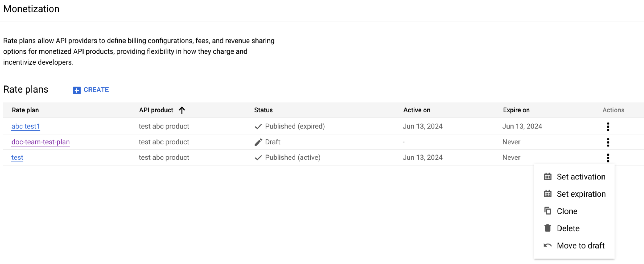This screenshot has height=264, width=644.
Task: Click the checkmark icon beside Published (expired)
Action: [x=258, y=126]
